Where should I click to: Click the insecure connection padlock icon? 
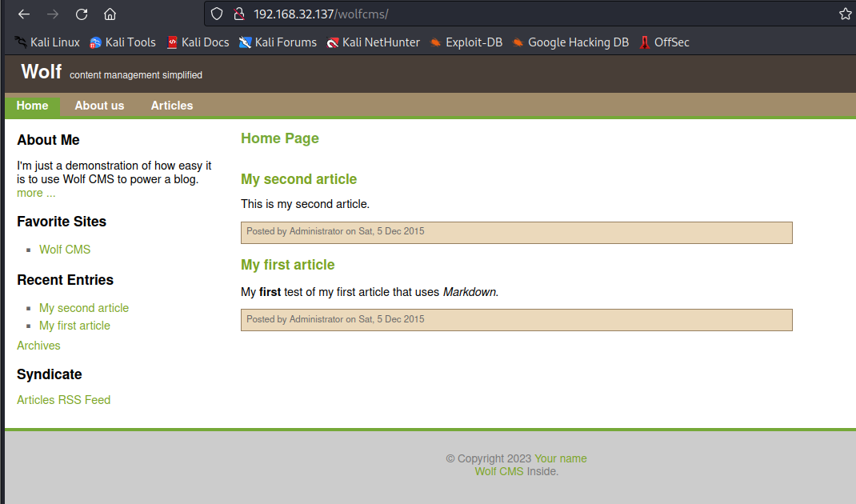(x=239, y=14)
